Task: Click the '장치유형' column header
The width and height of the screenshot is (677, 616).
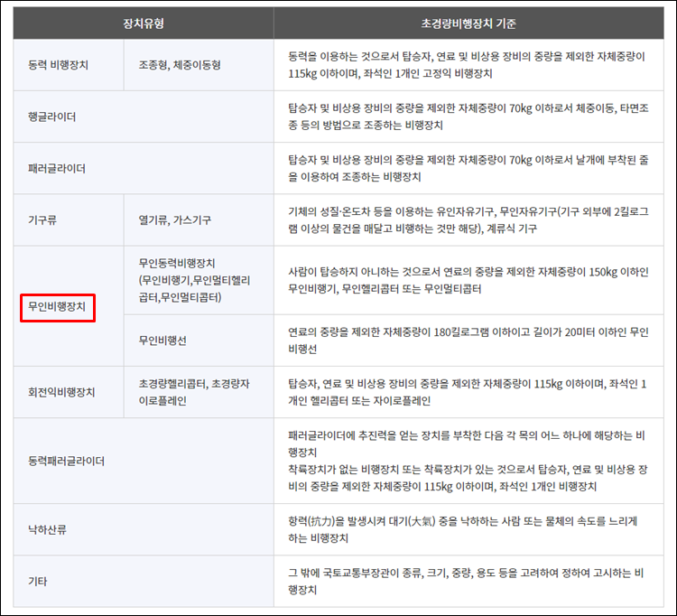Action: tap(144, 23)
